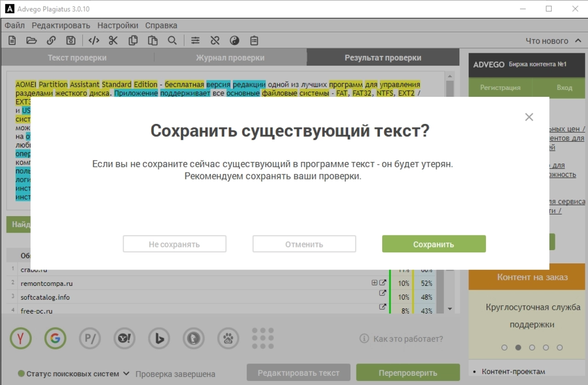This screenshot has height=385, width=588.
Task: Click the new document toolbar icon
Action: coord(12,40)
